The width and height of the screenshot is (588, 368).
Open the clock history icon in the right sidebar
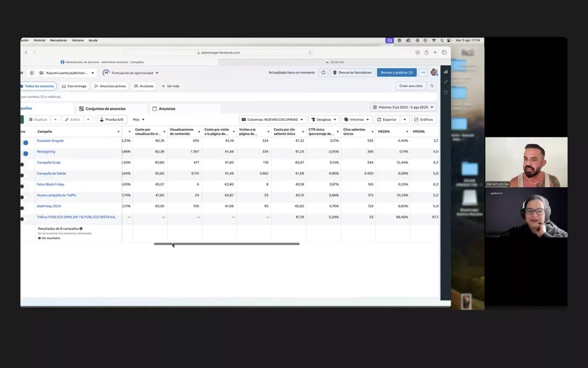point(445,92)
